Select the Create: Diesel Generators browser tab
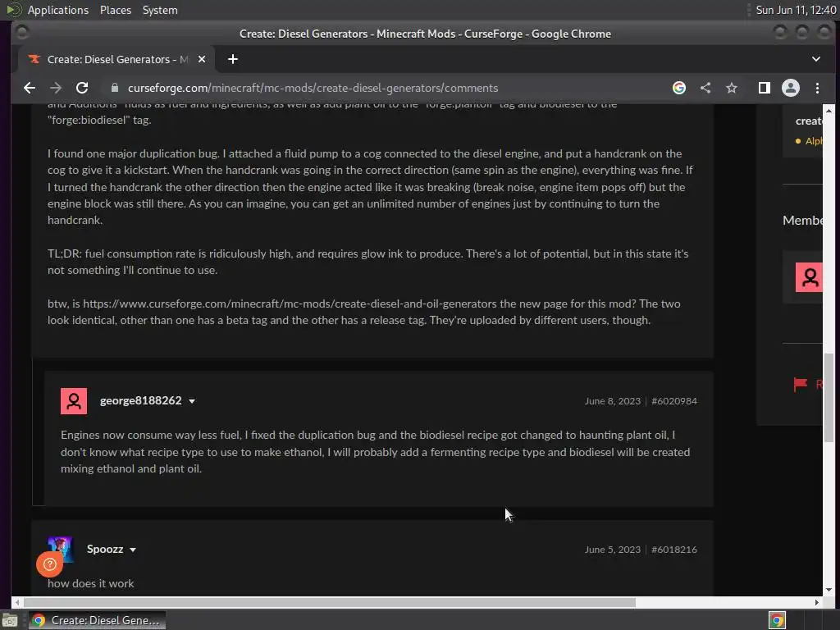Viewport: 840px width, 630px height. tap(116, 59)
